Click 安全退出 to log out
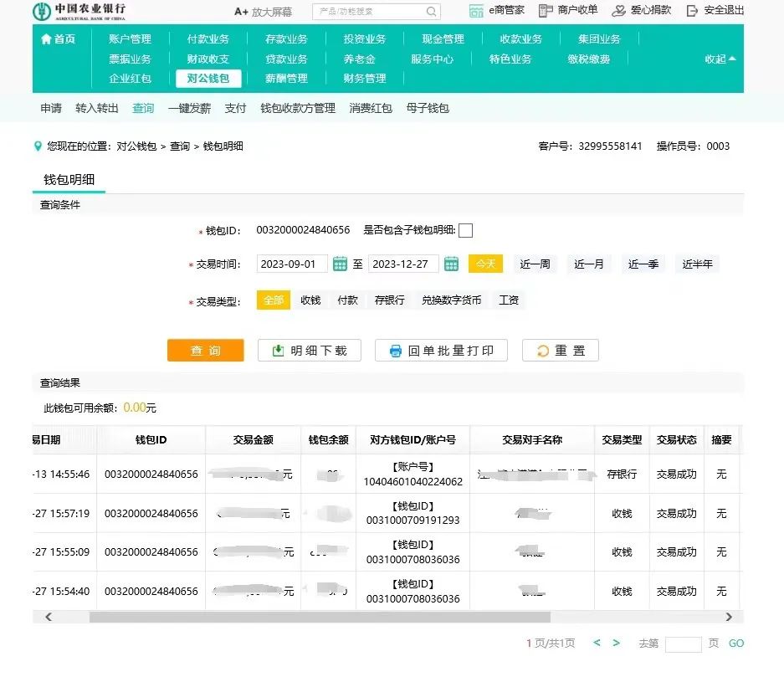This screenshot has width=784, height=677. pos(715,11)
